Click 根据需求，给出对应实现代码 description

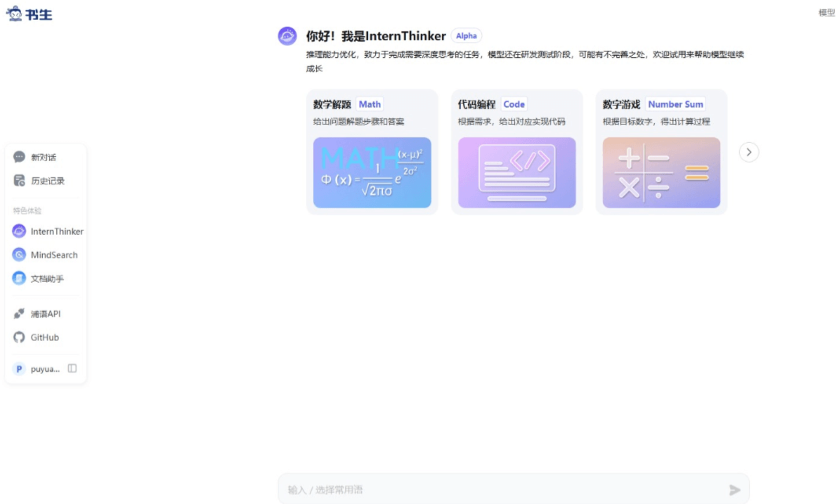[x=511, y=122]
